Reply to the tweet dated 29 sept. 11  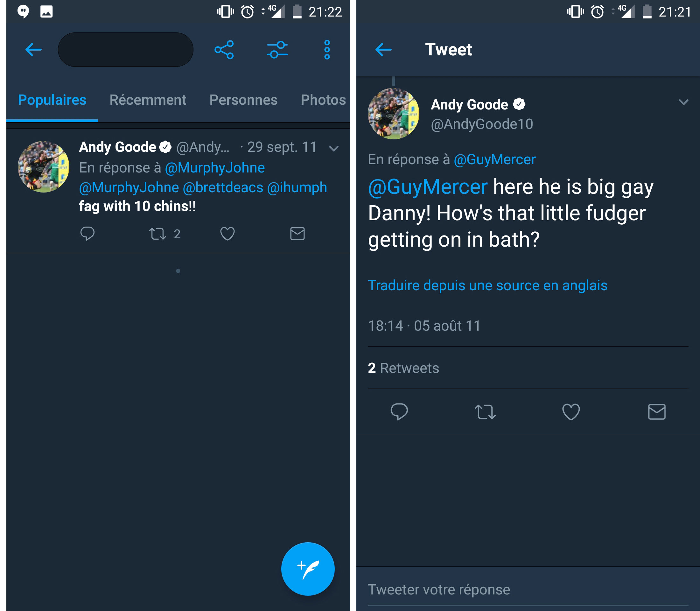pyautogui.click(x=87, y=234)
